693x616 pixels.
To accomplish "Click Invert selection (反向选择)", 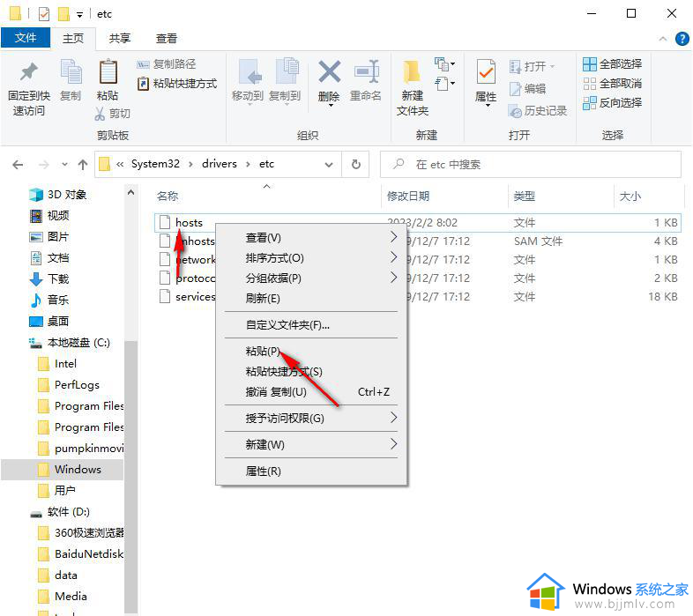I will (612, 103).
